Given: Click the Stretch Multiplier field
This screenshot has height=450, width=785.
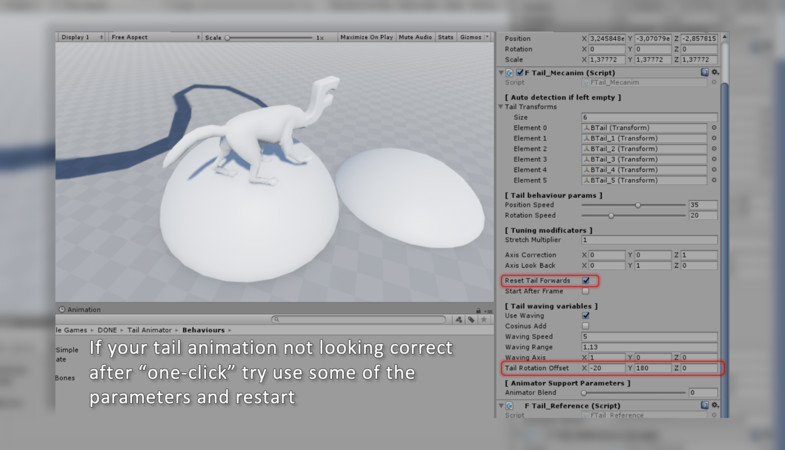Looking at the screenshot, I should [649, 240].
